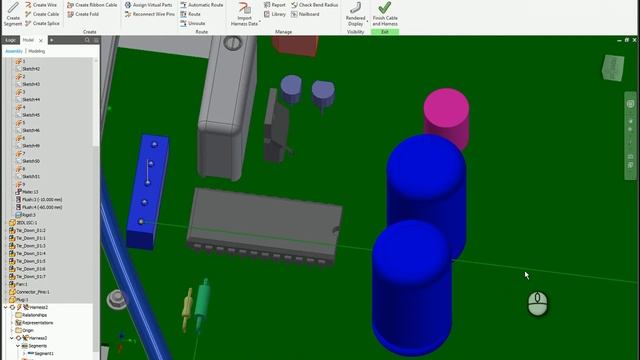Viewport: 640px width, 360px height.
Task: Click top icon on navigation bar
Action: pyautogui.click(x=630, y=104)
